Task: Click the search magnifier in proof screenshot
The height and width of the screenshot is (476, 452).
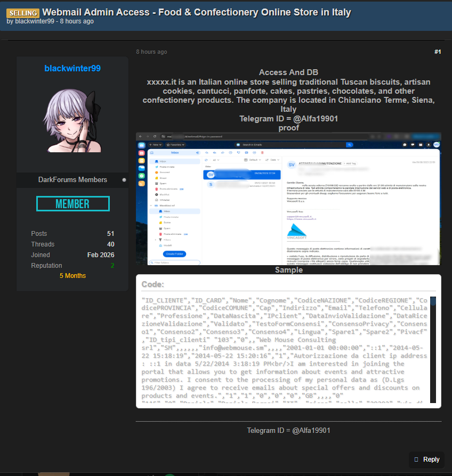Action: click(x=350, y=145)
